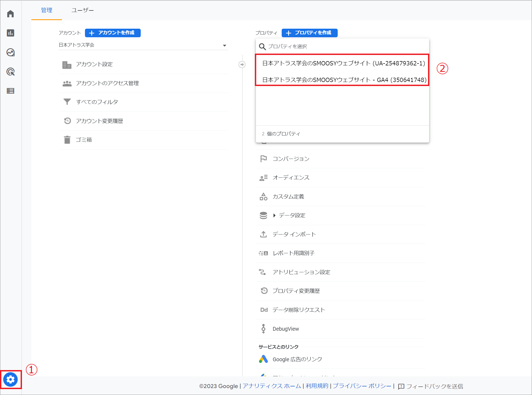Click the Dd icon beside データ削除リクエスト
Viewport: 532px width, 395px height.
264,310
